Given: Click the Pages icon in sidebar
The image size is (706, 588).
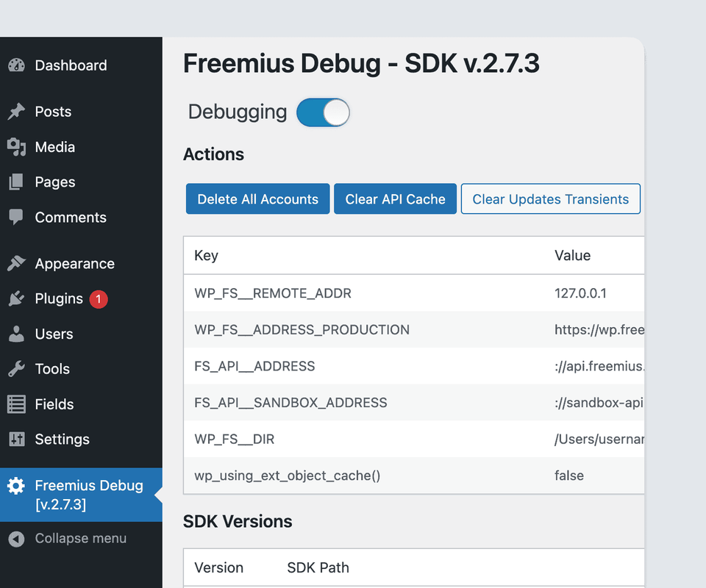Looking at the screenshot, I should (x=16, y=182).
